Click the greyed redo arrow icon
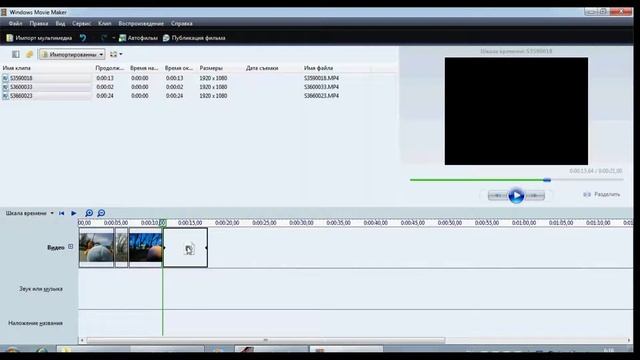Screen dimensions: 640x360 [104, 38]
